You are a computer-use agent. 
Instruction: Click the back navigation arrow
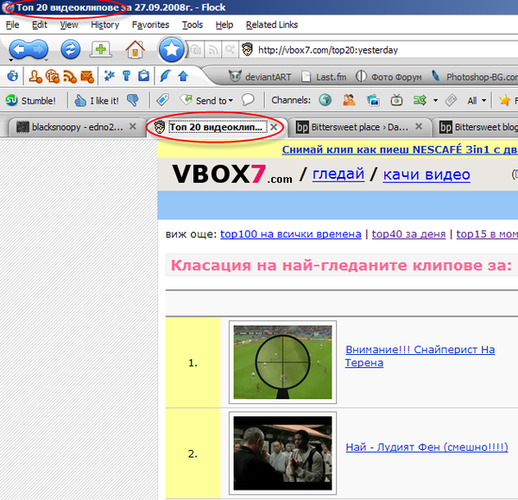(x=20, y=49)
